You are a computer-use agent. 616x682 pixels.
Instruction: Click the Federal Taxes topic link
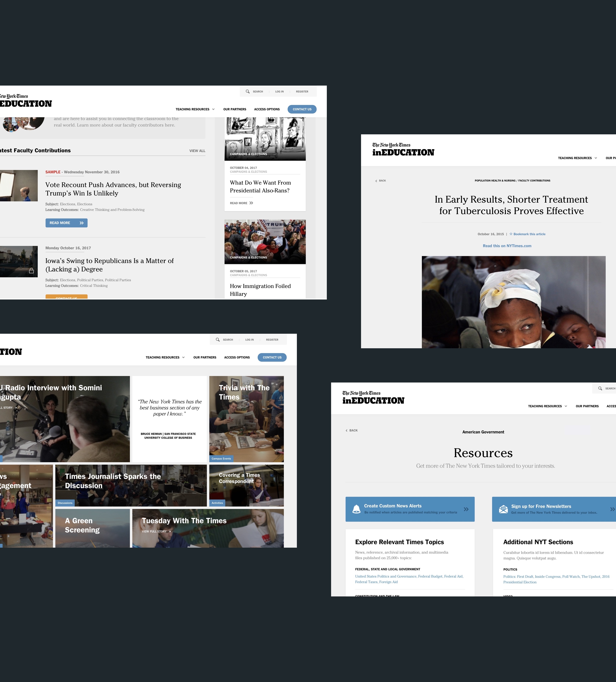coord(366,582)
